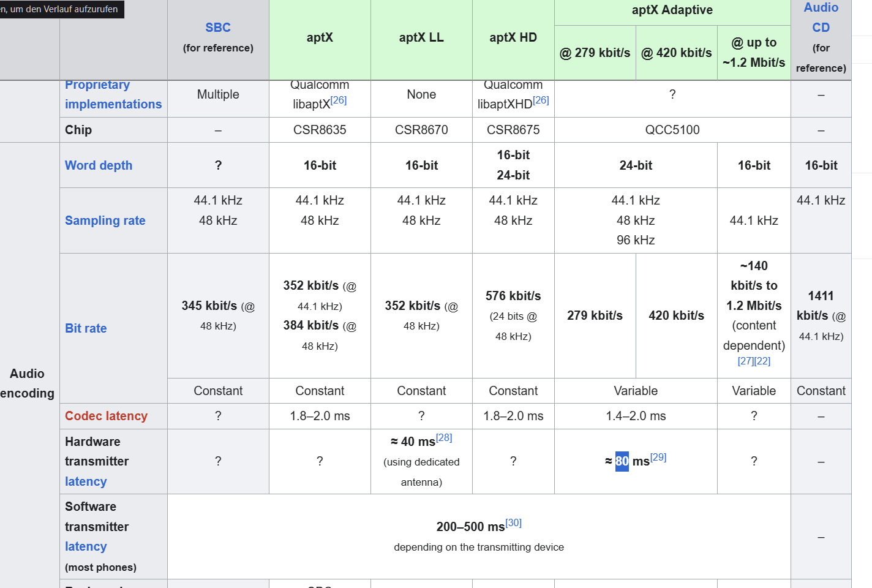
Task: Open citation [30] beside 200–500 ms
Action: [514, 522]
